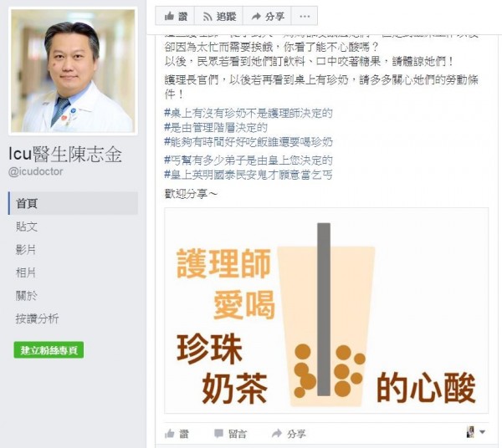This screenshot has height=448, width=502.
Task: Share the page with top 分享 button
Action: [x=268, y=16]
